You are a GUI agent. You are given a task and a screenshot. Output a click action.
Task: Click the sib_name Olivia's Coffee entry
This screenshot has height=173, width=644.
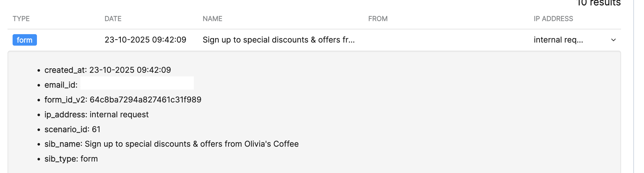click(x=171, y=144)
